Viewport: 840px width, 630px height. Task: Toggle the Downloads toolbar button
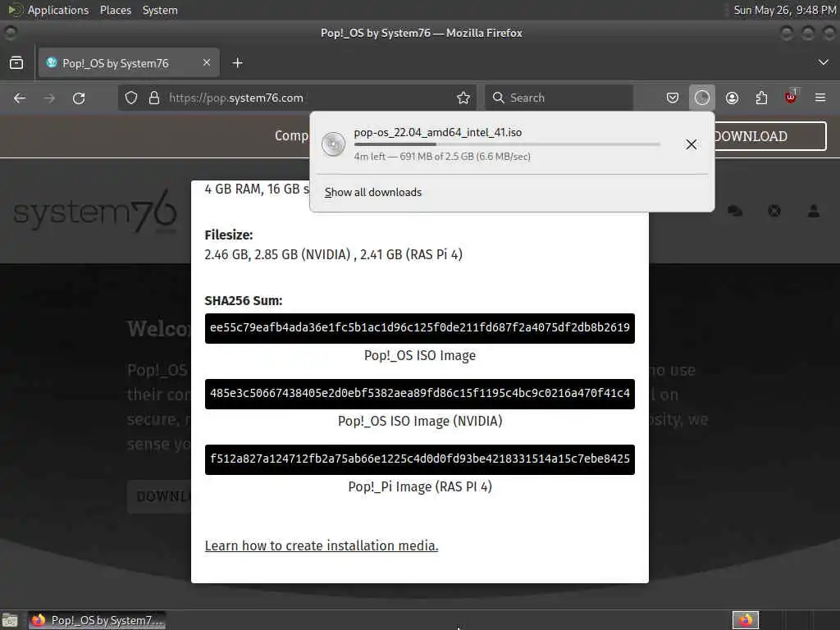tap(702, 98)
